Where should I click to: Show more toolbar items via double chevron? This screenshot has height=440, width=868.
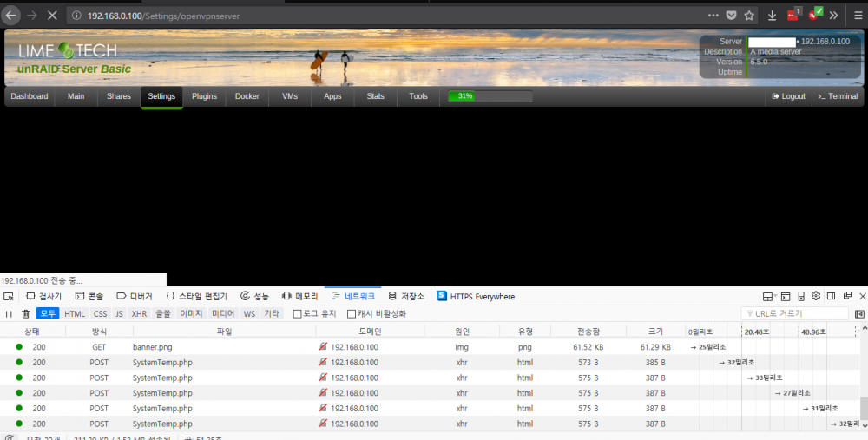[x=833, y=16]
